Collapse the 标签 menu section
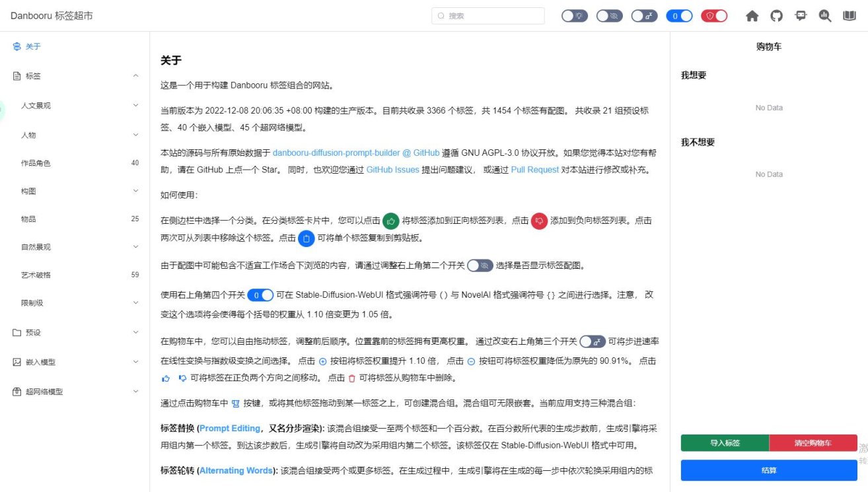 point(76,76)
